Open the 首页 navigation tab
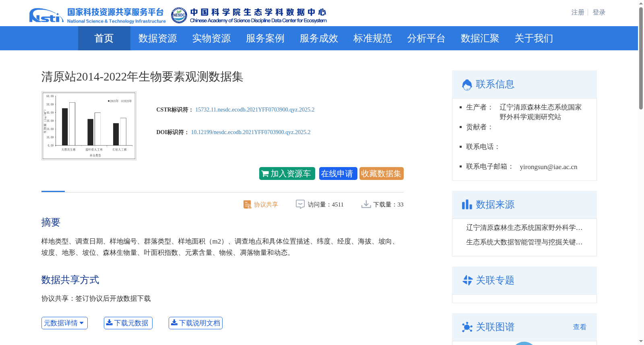 (x=104, y=38)
